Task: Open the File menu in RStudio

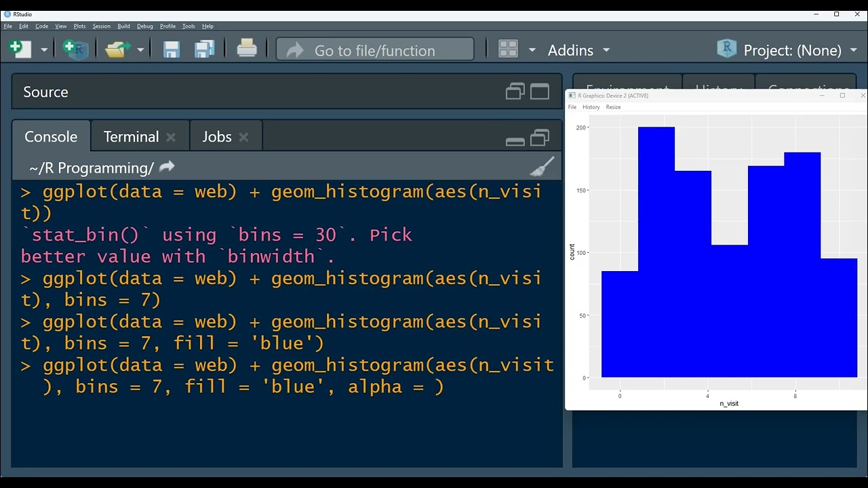Action: [8, 26]
